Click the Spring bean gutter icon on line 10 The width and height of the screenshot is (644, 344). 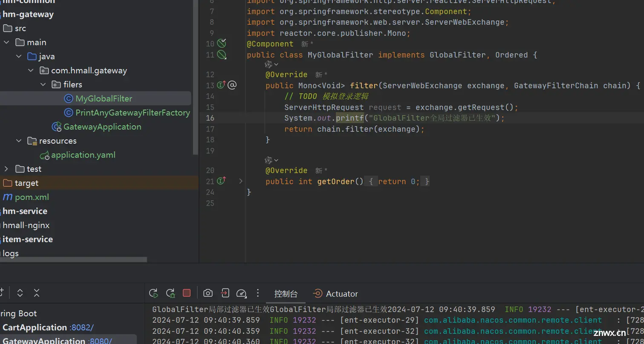(222, 43)
